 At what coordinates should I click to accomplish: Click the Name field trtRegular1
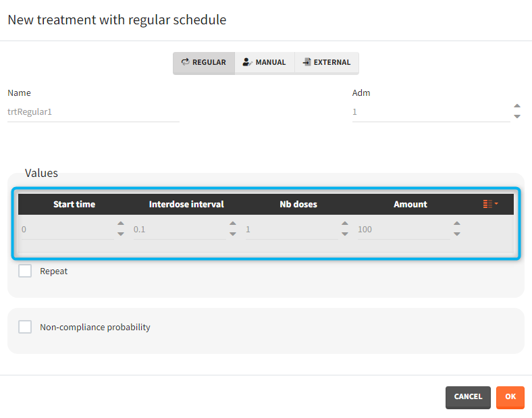pos(93,112)
